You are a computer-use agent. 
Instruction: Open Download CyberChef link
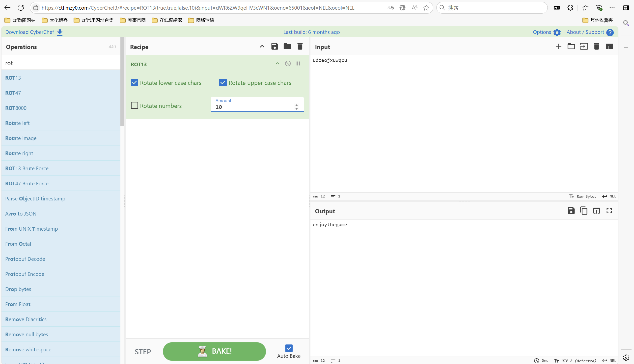(34, 32)
